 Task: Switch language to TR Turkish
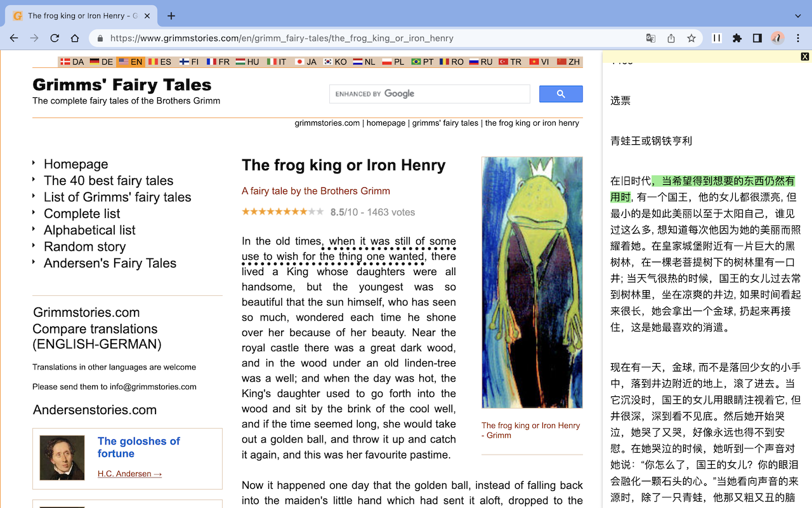tap(511, 62)
